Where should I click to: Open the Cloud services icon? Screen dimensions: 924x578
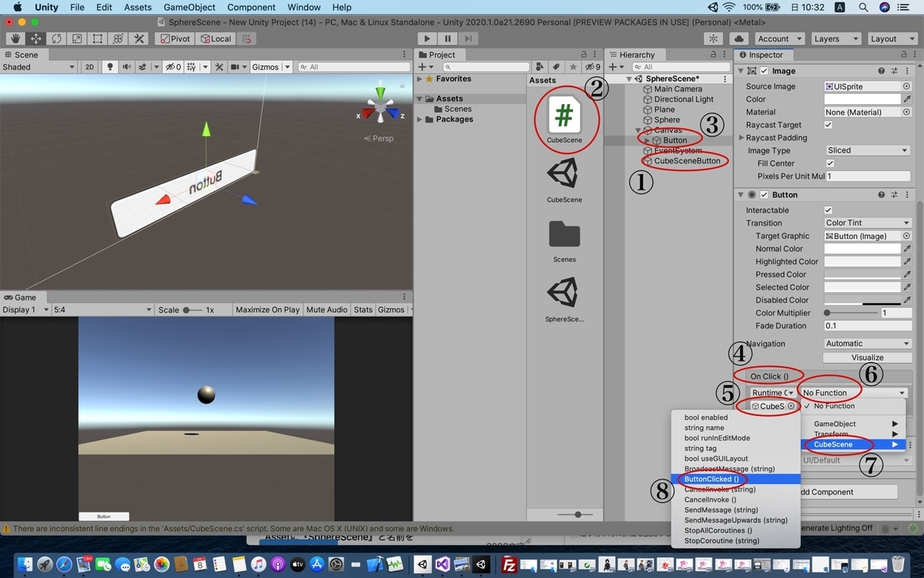[x=739, y=39]
